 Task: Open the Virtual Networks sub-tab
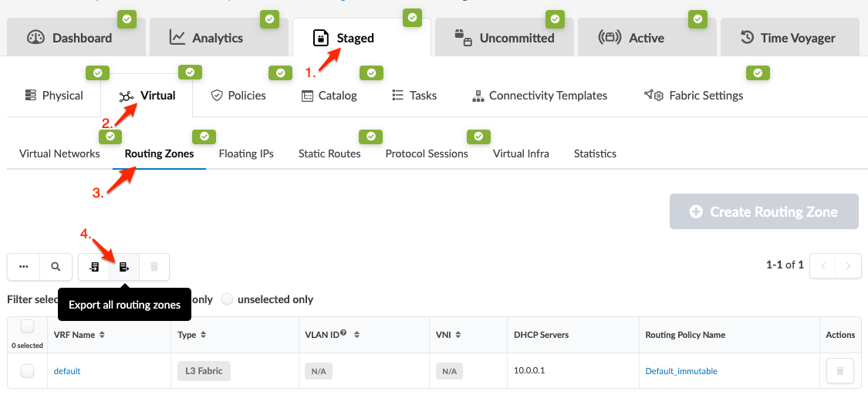click(59, 154)
